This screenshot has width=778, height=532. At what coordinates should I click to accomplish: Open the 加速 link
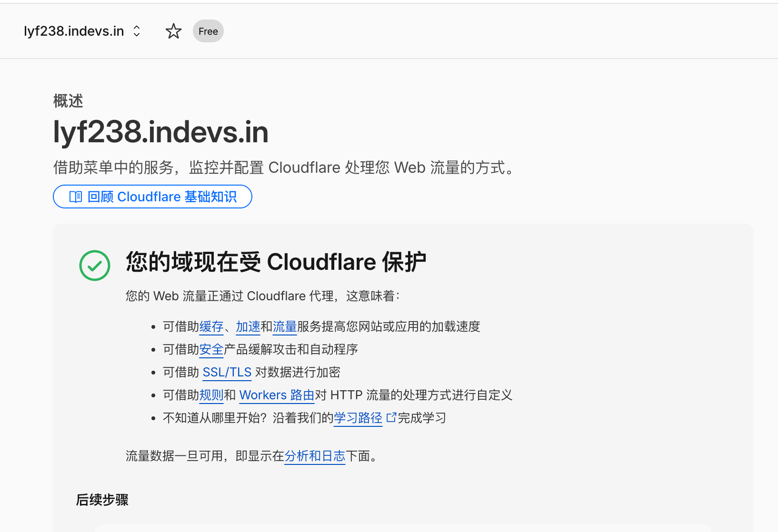(x=248, y=327)
